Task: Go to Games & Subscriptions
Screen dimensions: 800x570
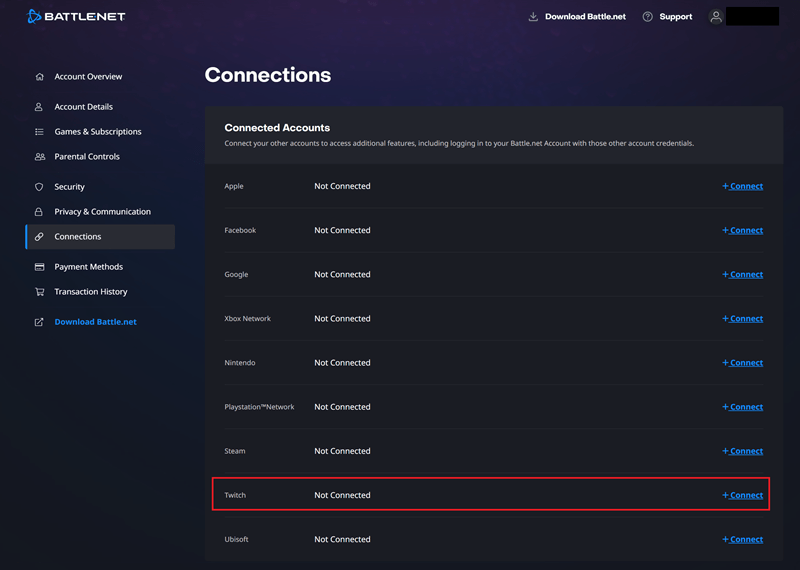Action: click(x=97, y=132)
